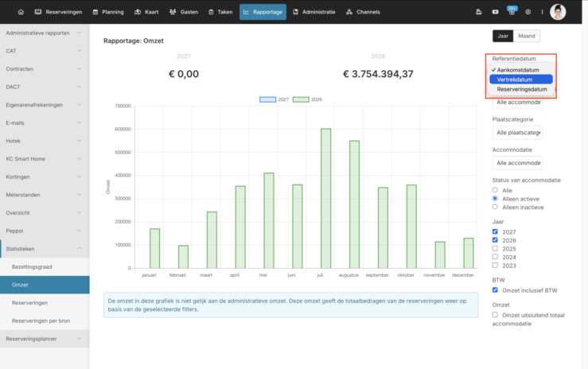The width and height of the screenshot is (588, 369).
Task: Expand KC Smart Home sidebar section
Action: (x=45, y=159)
